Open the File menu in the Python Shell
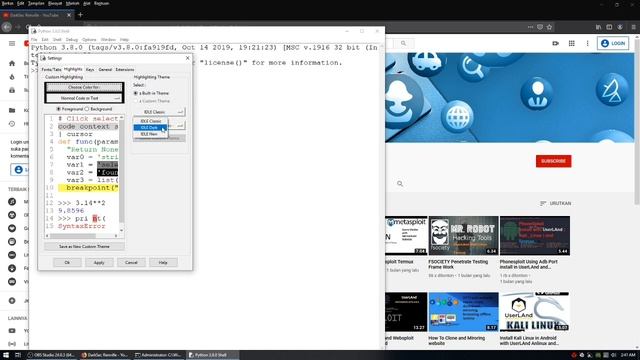The height and width of the screenshot is (360, 640). pyautogui.click(x=34, y=40)
